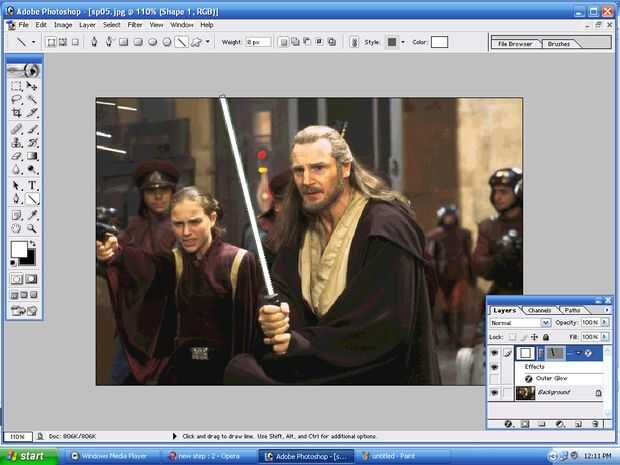Select the Rectangular Marquee tool
The image size is (620, 465).
coord(16,86)
